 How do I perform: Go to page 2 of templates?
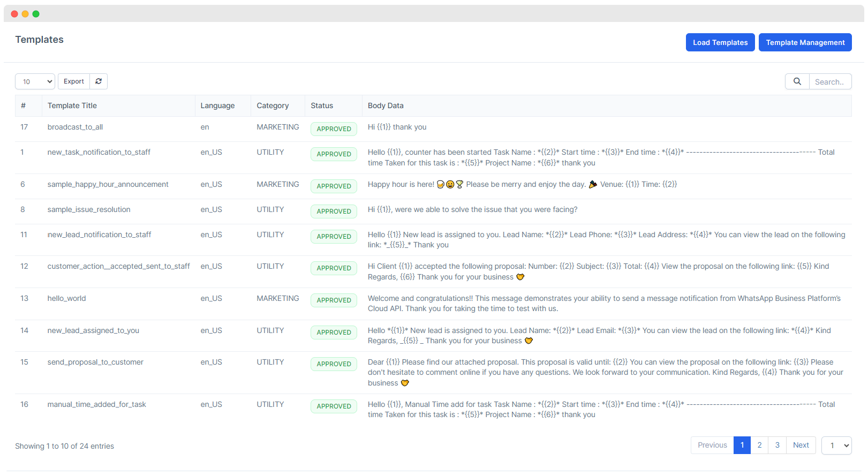tap(759, 445)
